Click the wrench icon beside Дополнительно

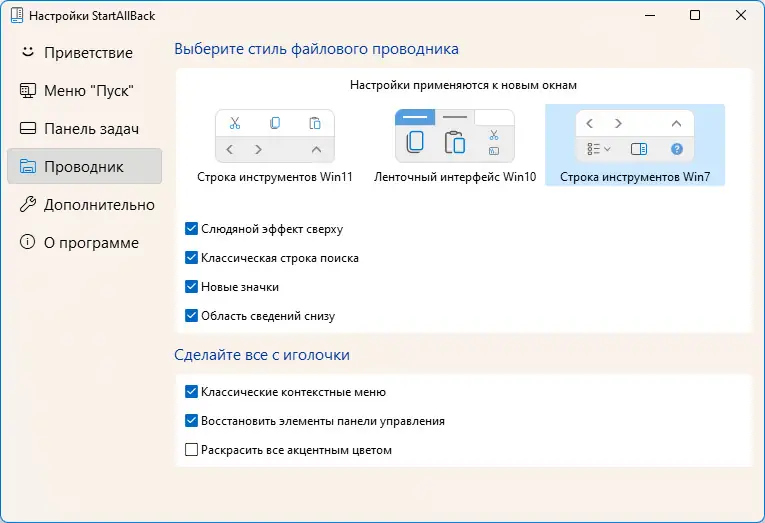tap(28, 204)
